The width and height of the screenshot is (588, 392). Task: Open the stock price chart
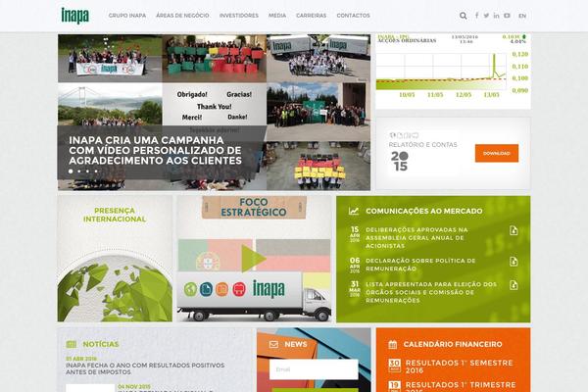(453, 72)
